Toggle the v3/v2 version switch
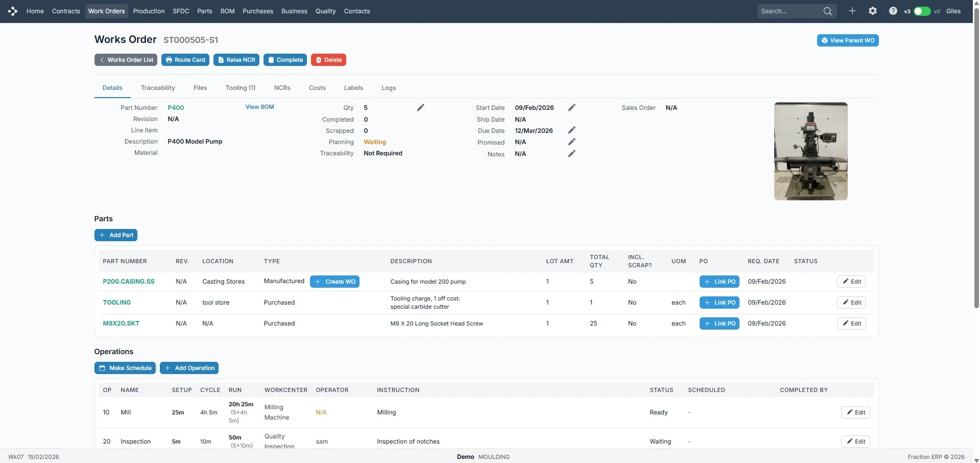The image size is (980, 463). pos(922,11)
